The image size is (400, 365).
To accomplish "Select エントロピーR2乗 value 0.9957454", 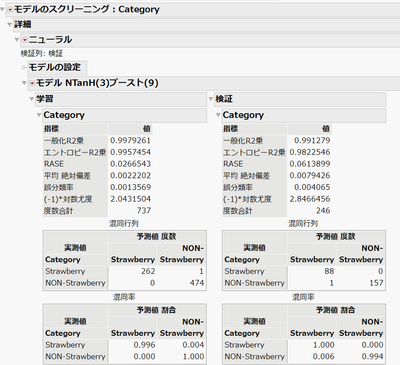I will [x=130, y=152].
